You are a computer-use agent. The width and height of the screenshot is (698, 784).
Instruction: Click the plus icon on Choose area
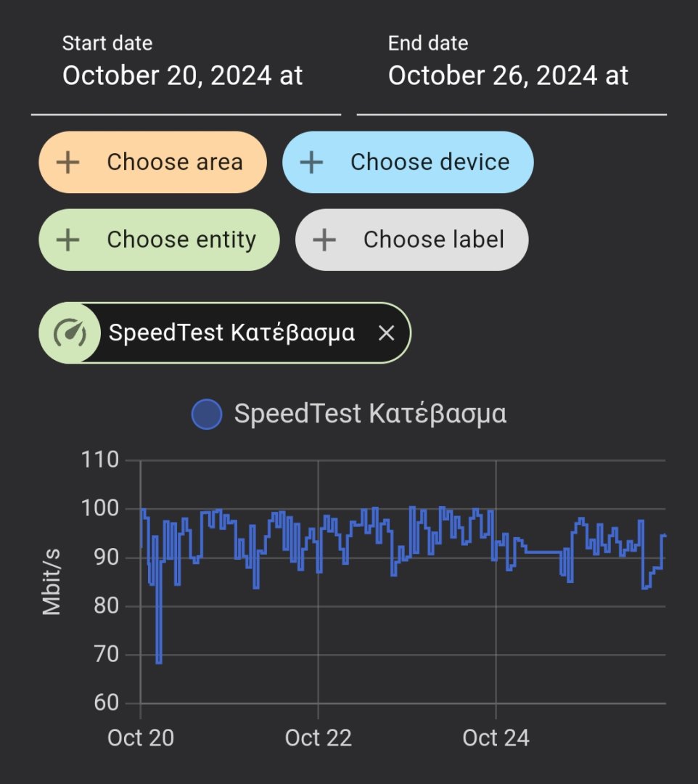(x=68, y=162)
